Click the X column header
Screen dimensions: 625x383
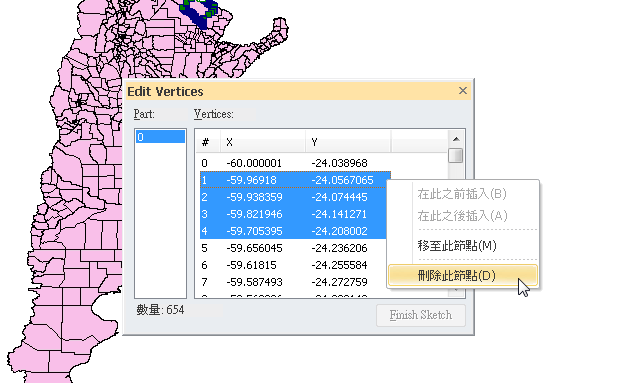pos(263,142)
